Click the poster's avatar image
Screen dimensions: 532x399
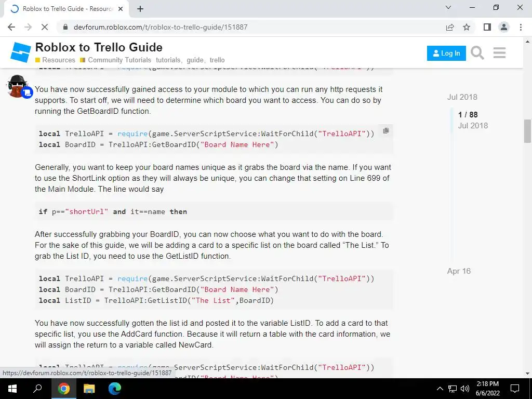click(18, 86)
